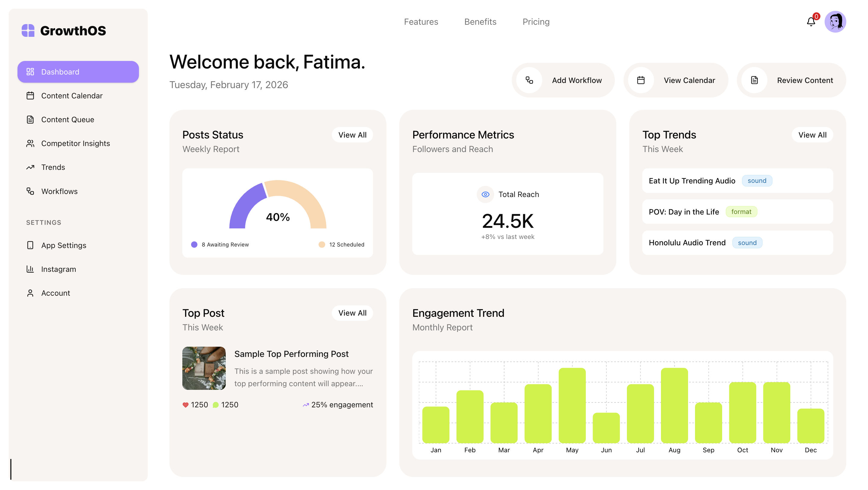868x490 pixels.
Task: Click the Instagram analytics bar-chart icon
Action: tap(31, 269)
